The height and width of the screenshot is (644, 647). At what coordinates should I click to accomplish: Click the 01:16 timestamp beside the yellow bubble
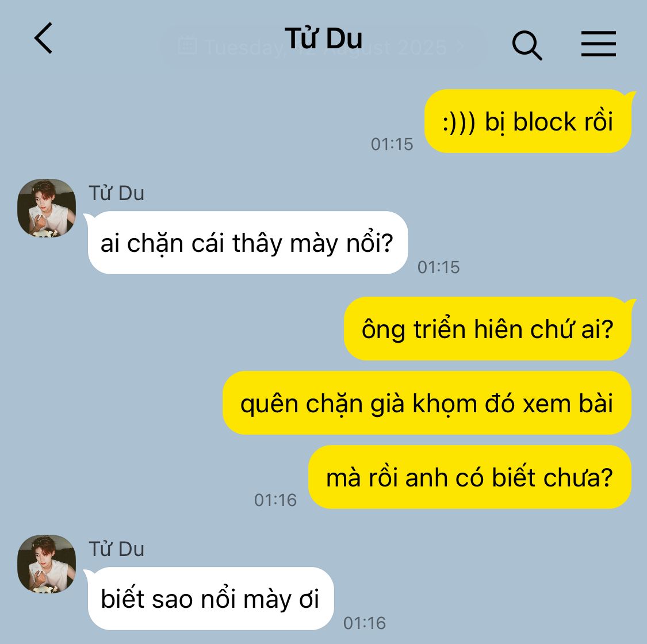[x=275, y=500]
